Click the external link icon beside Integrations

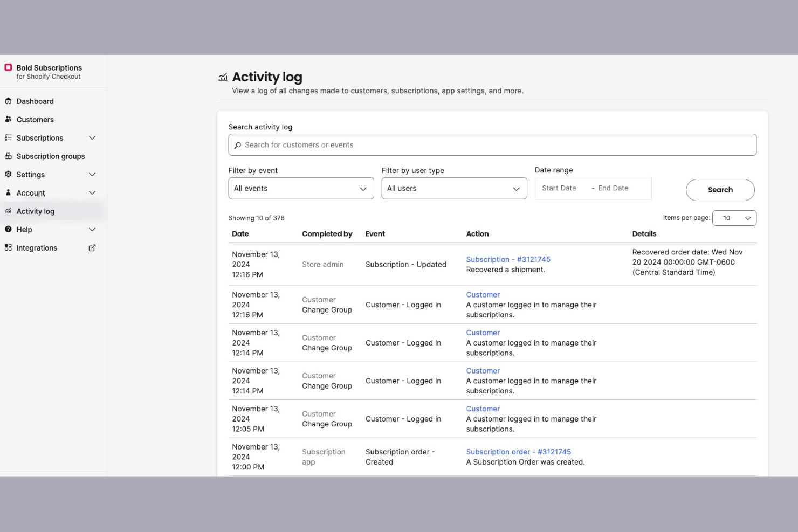(x=92, y=248)
